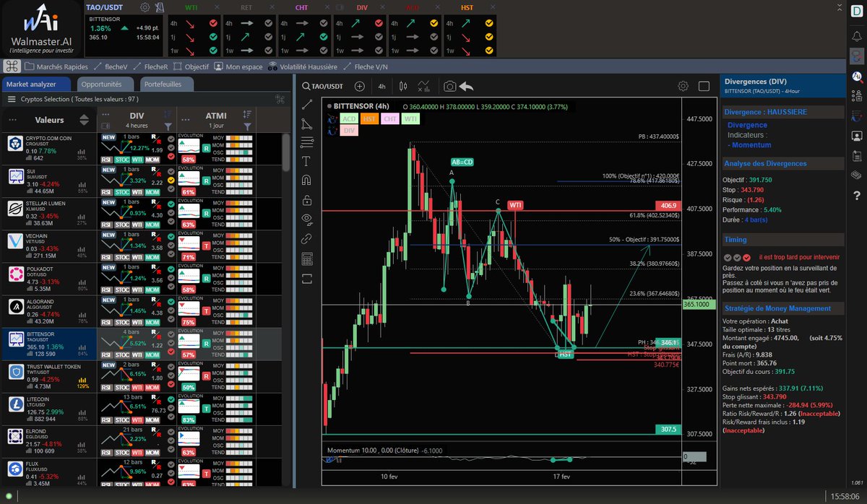Image resolution: width=867 pixels, height=504 pixels.
Task: Open Volatilité Haussière screener
Action: (303, 66)
